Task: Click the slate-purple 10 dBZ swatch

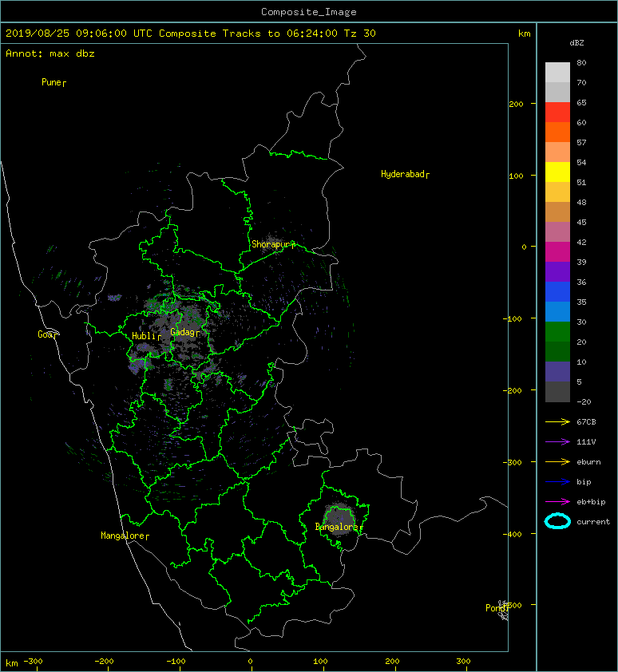Action: [557, 371]
